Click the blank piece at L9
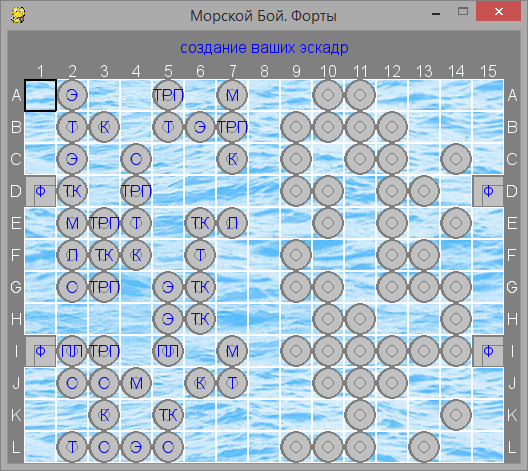 point(296,447)
